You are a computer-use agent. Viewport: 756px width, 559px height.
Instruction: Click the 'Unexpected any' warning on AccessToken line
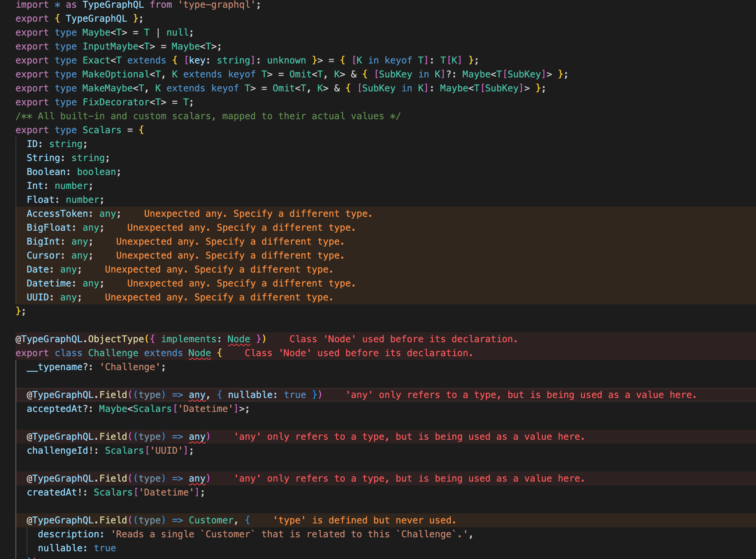pos(258,214)
